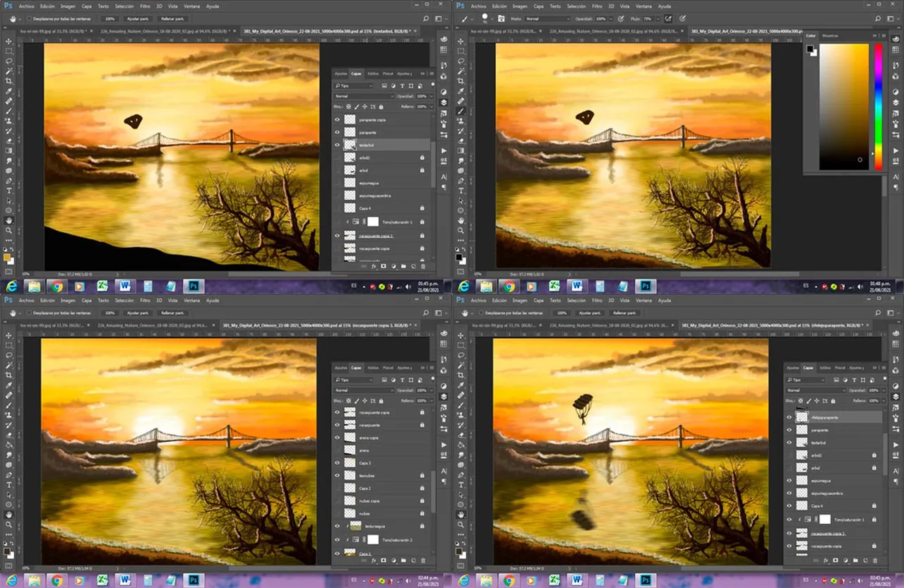This screenshot has width=904, height=588.
Task: Select Rectangular Marquee tool in rocaspuente copia 1 window
Action: coord(9,344)
